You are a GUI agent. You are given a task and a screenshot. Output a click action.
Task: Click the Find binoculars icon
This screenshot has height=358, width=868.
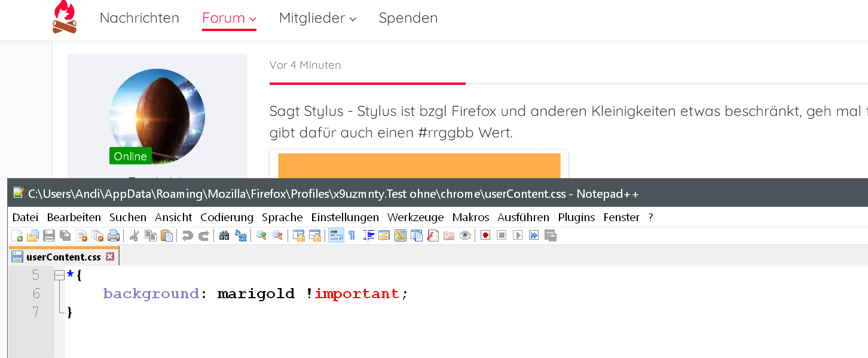coord(224,235)
